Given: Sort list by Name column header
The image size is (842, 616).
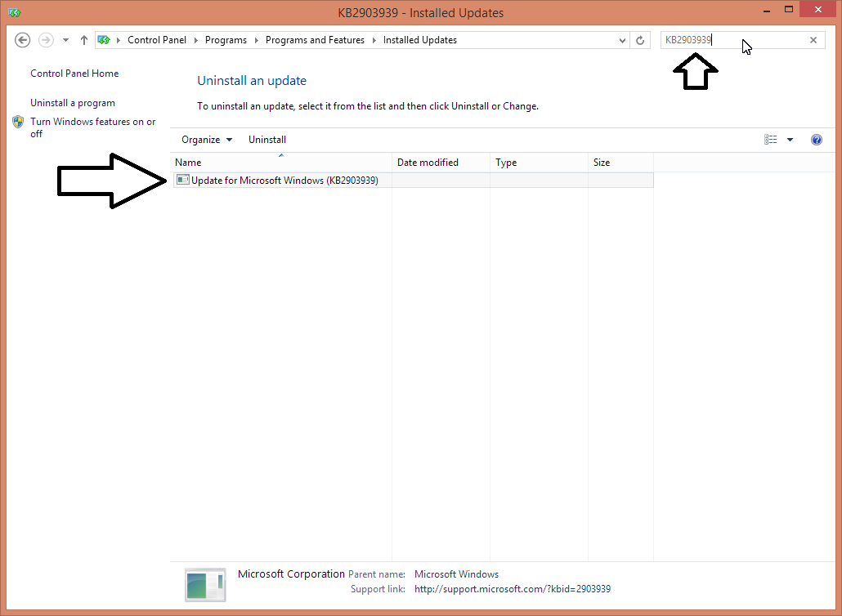Looking at the screenshot, I should (283, 162).
